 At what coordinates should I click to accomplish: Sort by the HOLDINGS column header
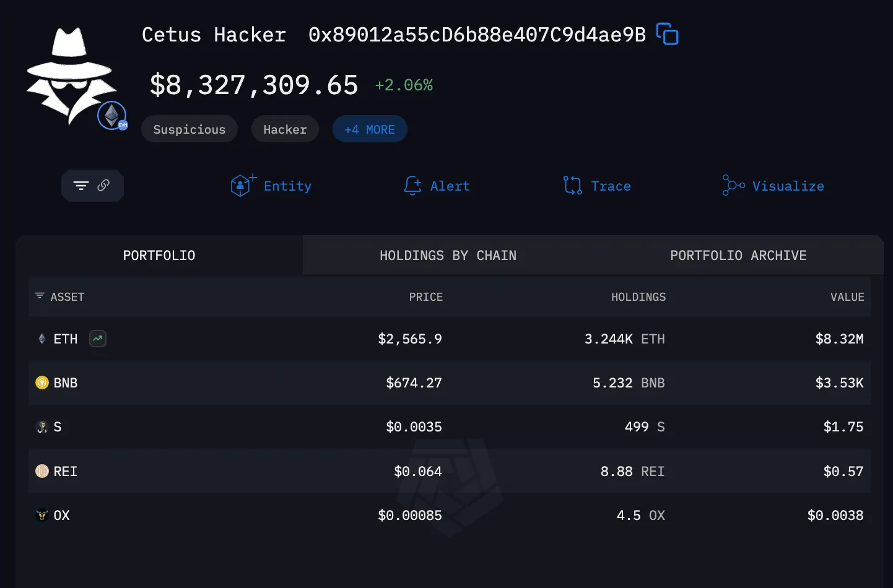[638, 296]
